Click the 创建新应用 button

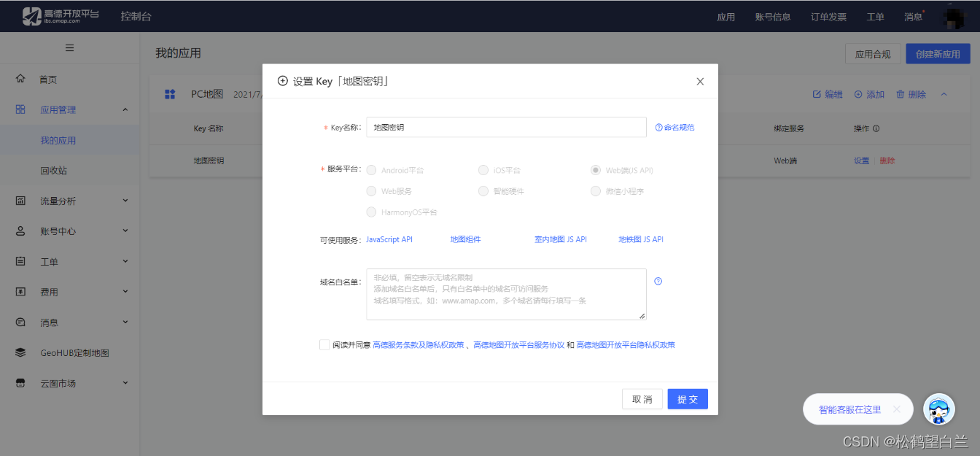click(938, 54)
